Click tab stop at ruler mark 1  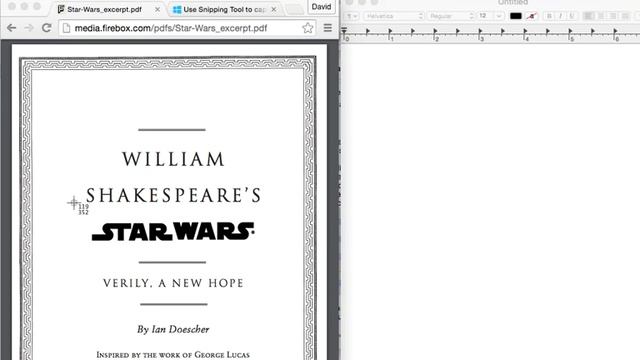pyautogui.click(x=391, y=31)
